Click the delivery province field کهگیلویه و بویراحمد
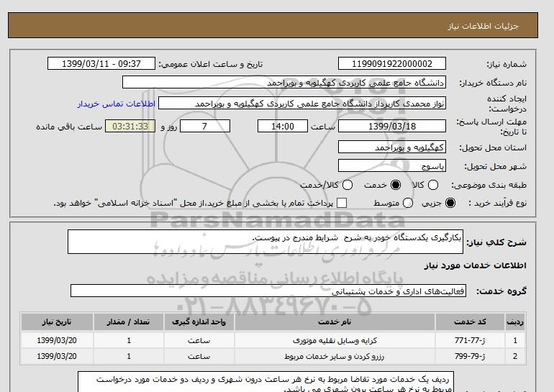 [x=392, y=147]
